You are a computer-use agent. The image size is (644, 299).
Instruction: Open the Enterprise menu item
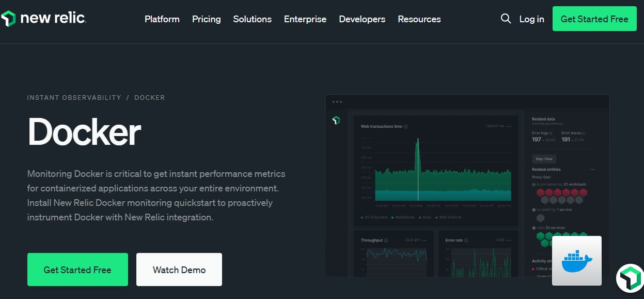[305, 19]
